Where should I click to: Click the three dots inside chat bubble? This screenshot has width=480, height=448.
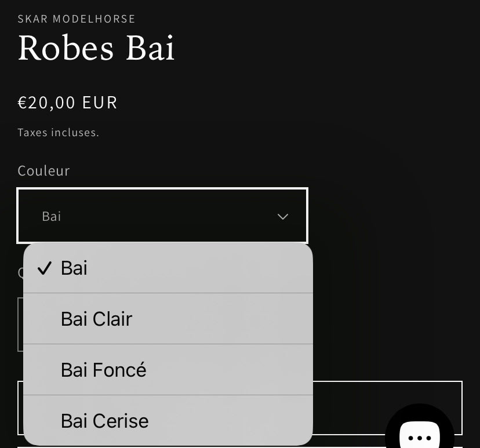click(419, 438)
